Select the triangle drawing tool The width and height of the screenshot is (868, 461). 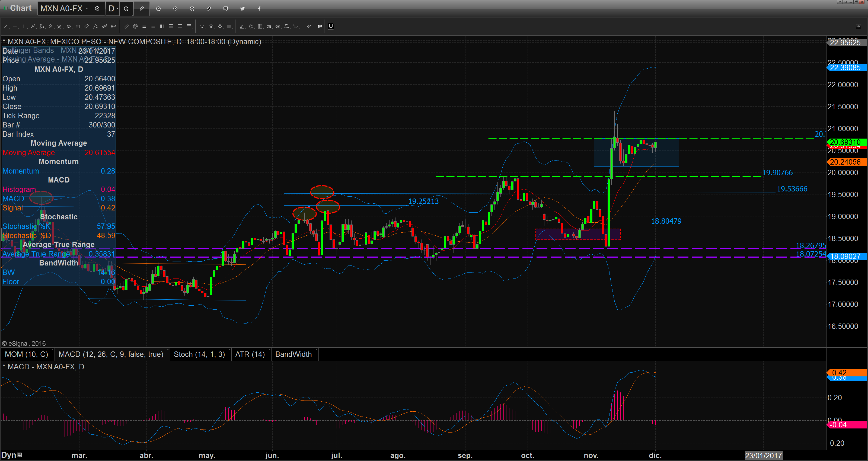pos(95,26)
